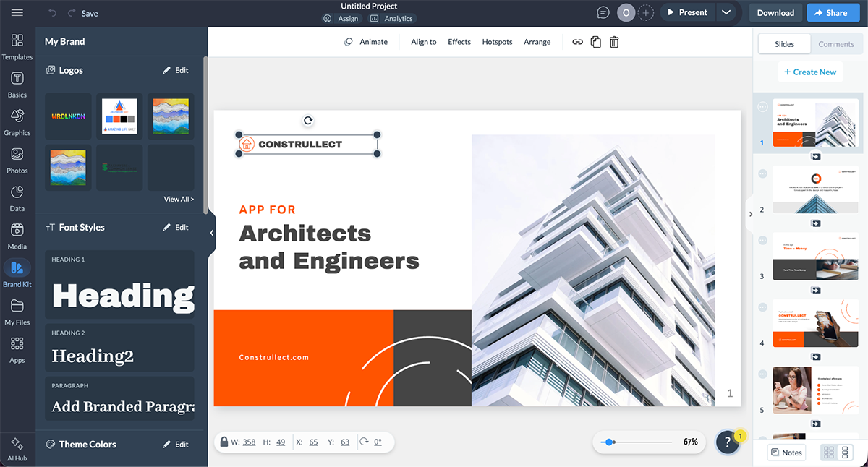Click the X position value 65

click(x=313, y=442)
